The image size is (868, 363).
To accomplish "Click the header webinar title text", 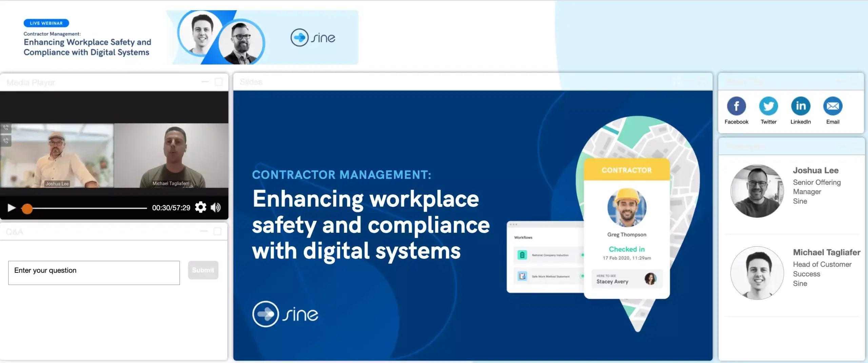I will 87,47.
